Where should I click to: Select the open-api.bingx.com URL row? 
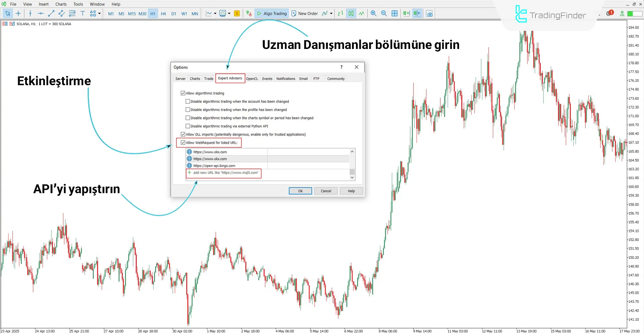(x=268, y=166)
